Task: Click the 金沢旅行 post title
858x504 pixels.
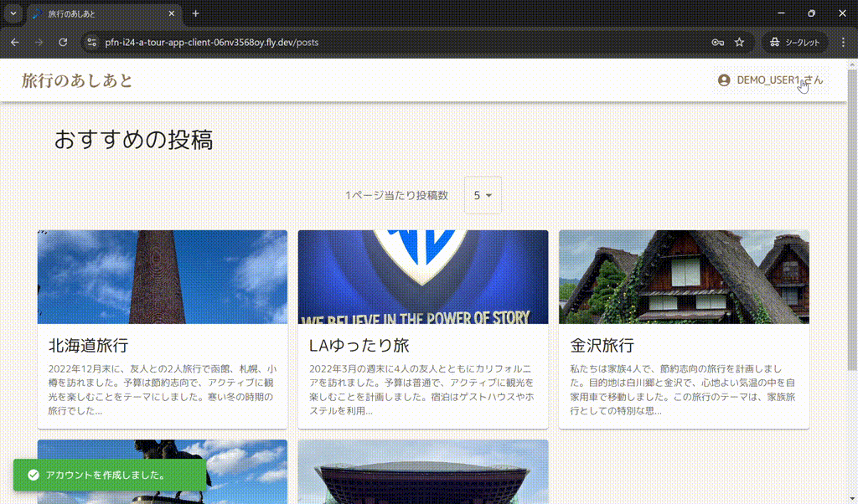Action: tap(602, 346)
